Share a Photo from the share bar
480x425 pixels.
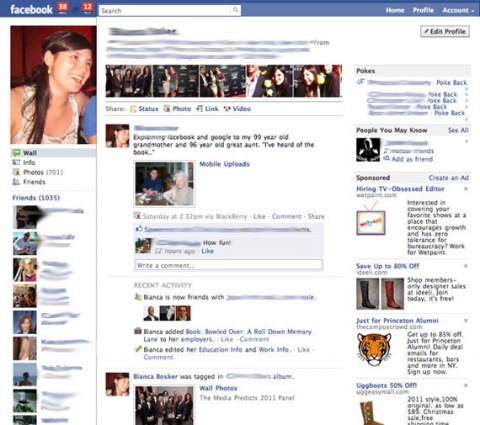click(x=177, y=109)
